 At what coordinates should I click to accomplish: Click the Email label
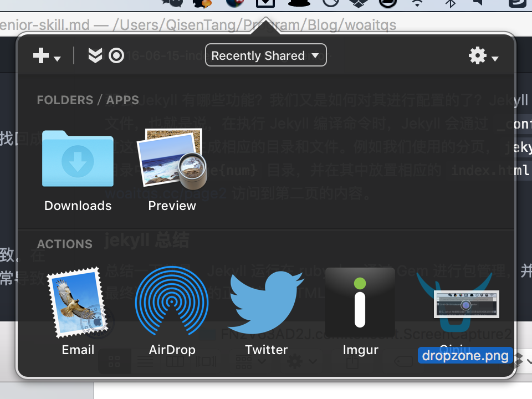[78, 350]
